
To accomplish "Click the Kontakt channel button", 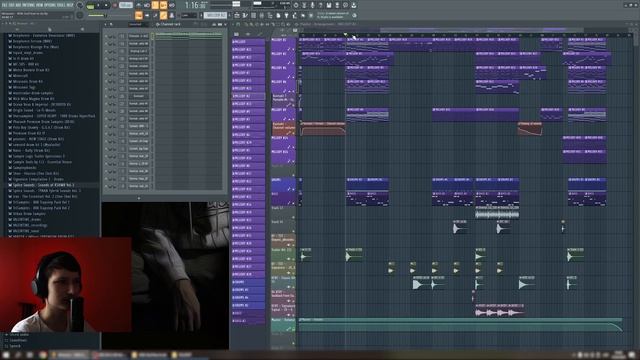I will tap(139, 96).
